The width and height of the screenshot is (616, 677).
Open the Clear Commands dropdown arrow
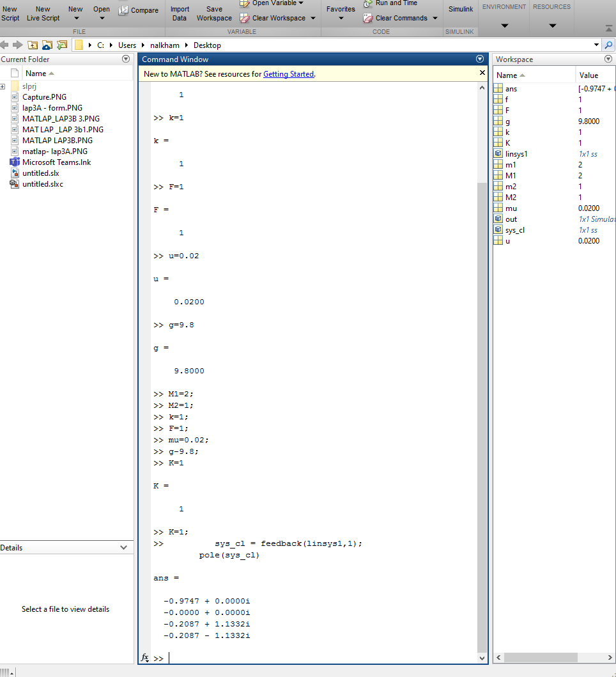(x=435, y=18)
